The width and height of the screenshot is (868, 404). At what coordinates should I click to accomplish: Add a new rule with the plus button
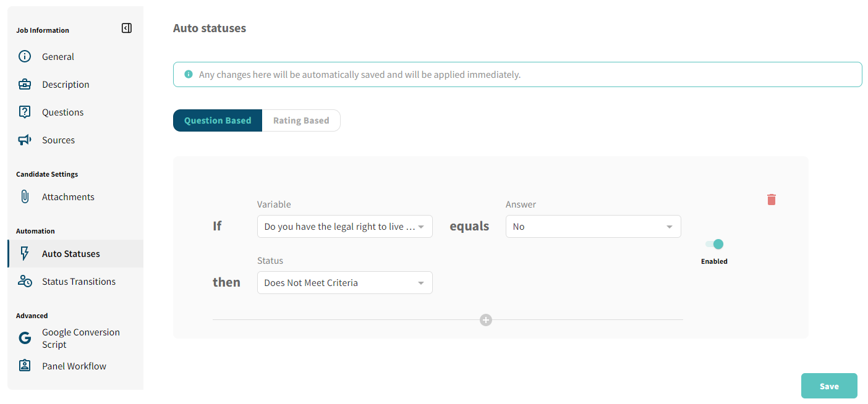click(486, 320)
